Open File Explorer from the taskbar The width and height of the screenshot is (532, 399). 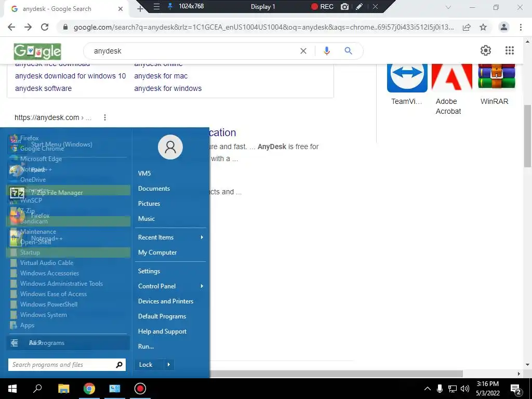63,389
